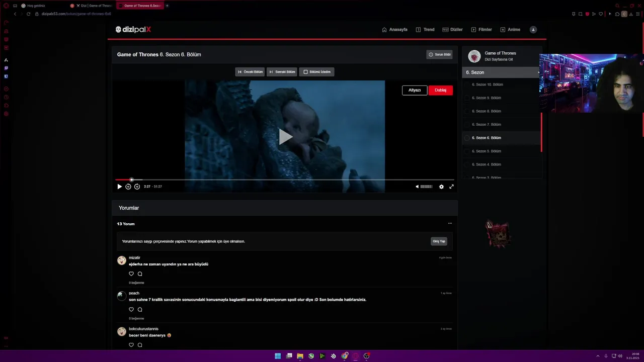
Task: Reload the page with browser refresh icon
Action: [x=28, y=14]
